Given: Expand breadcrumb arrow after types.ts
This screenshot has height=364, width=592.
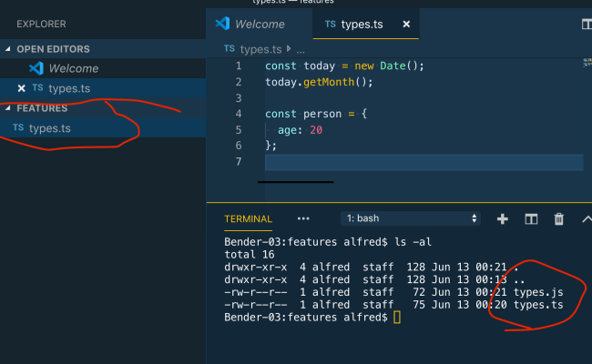Looking at the screenshot, I should click(x=289, y=48).
